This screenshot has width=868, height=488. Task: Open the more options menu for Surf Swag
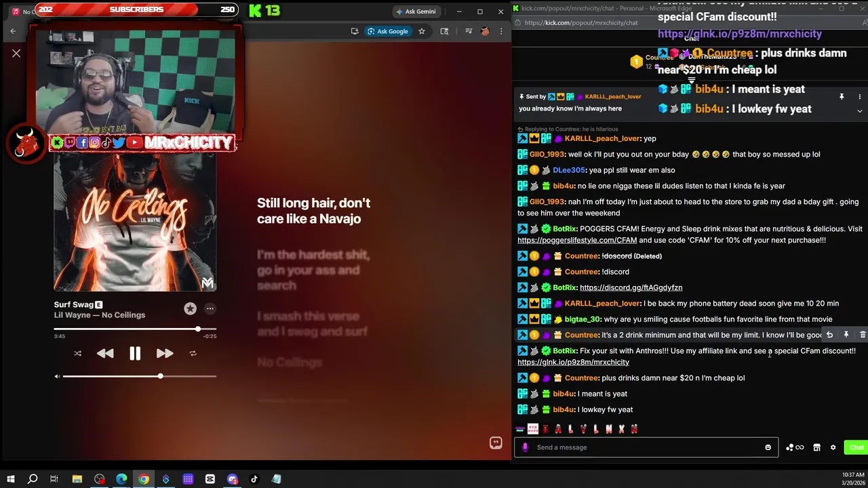210,309
